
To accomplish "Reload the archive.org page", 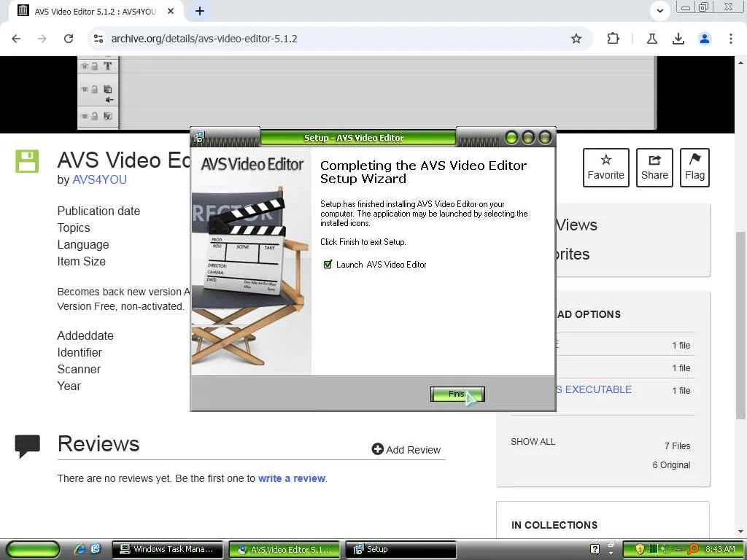I will click(x=69, y=39).
